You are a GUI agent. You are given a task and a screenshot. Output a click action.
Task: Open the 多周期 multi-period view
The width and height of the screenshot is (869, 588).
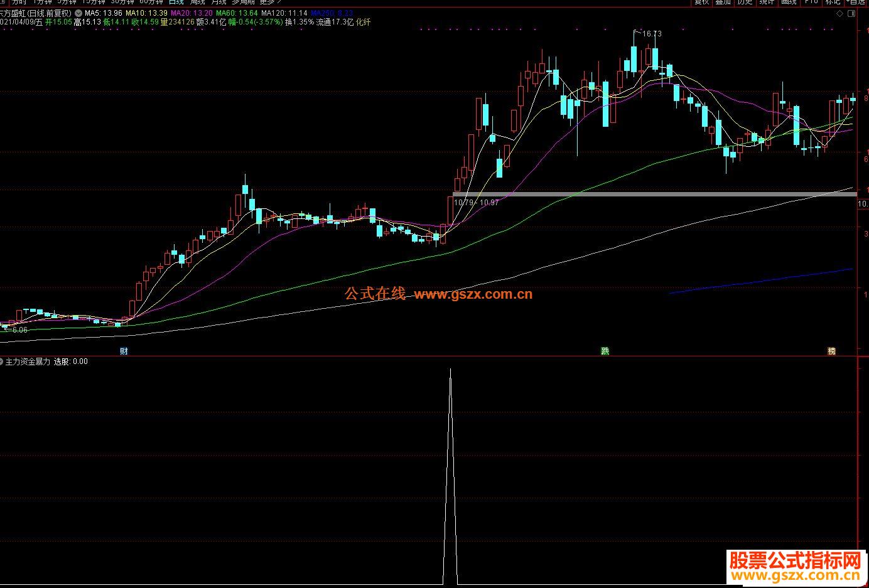tap(244, 3)
